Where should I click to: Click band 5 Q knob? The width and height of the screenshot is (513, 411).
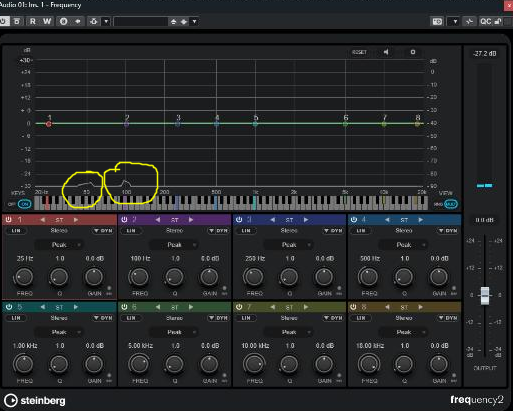pyautogui.click(x=59, y=364)
